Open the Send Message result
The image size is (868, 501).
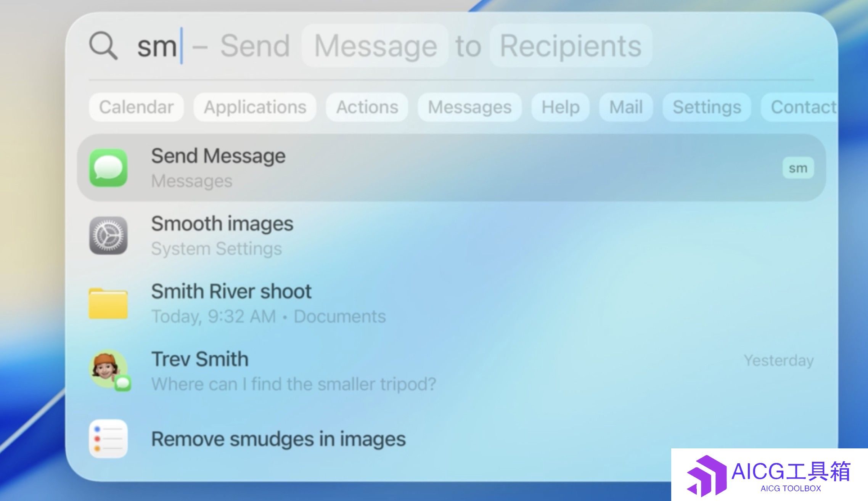point(452,168)
